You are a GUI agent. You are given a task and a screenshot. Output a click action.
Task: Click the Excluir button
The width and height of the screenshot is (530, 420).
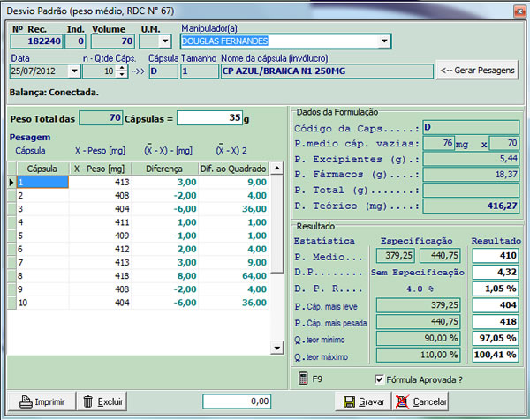pyautogui.click(x=102, y=401)
